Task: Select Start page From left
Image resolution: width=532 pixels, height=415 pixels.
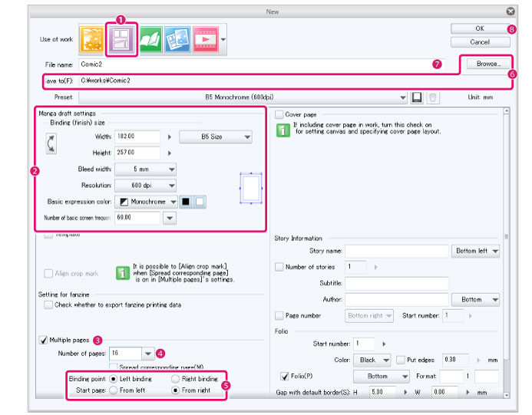Action: [x=114, y=390]
